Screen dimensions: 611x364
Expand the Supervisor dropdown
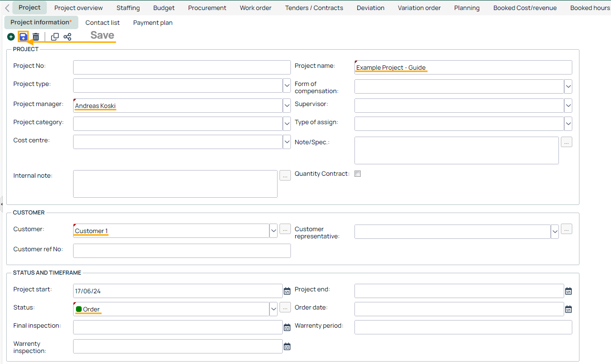tap(568, 106)
